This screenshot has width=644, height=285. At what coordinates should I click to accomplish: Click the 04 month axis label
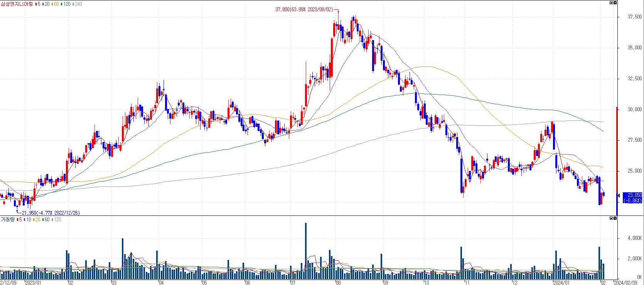point(161,282)
